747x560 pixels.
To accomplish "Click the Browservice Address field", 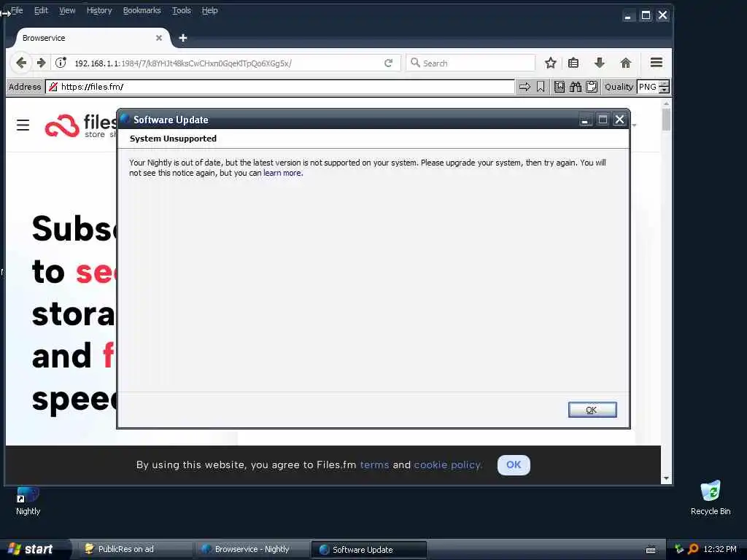I will 280,87.
